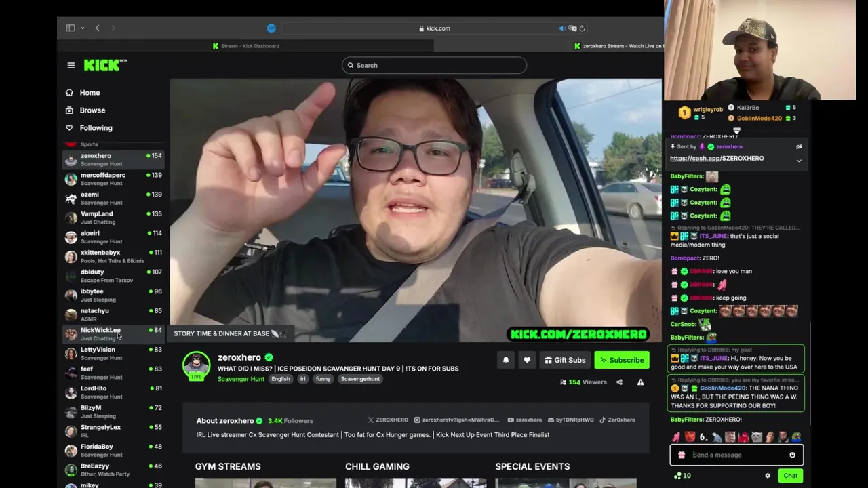Open LordHito channel in sidebar
Viewport: 868px width, 488px height.
pos(113,392)
